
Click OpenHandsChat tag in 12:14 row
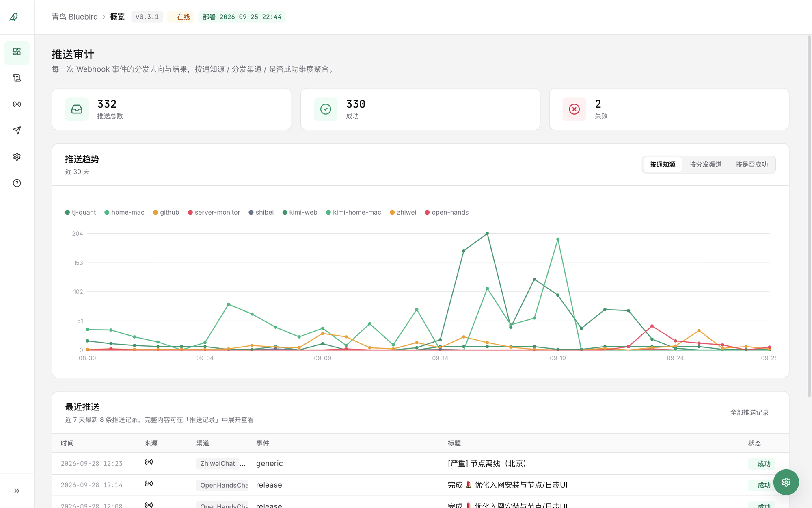[222, 485]
